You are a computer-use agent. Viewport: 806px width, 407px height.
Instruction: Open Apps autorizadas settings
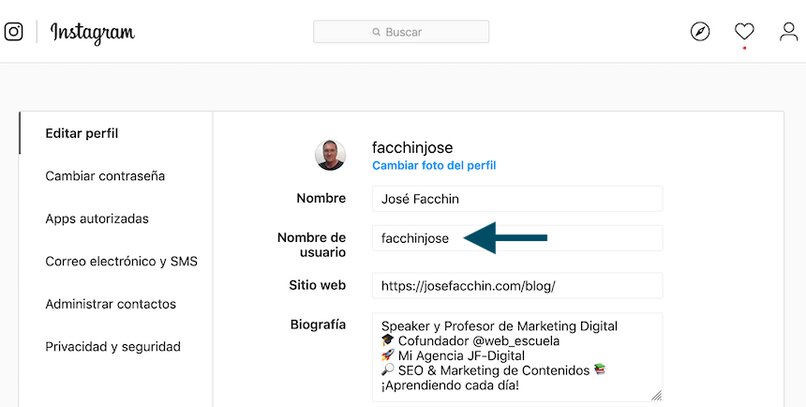click(x=97, y=219)
